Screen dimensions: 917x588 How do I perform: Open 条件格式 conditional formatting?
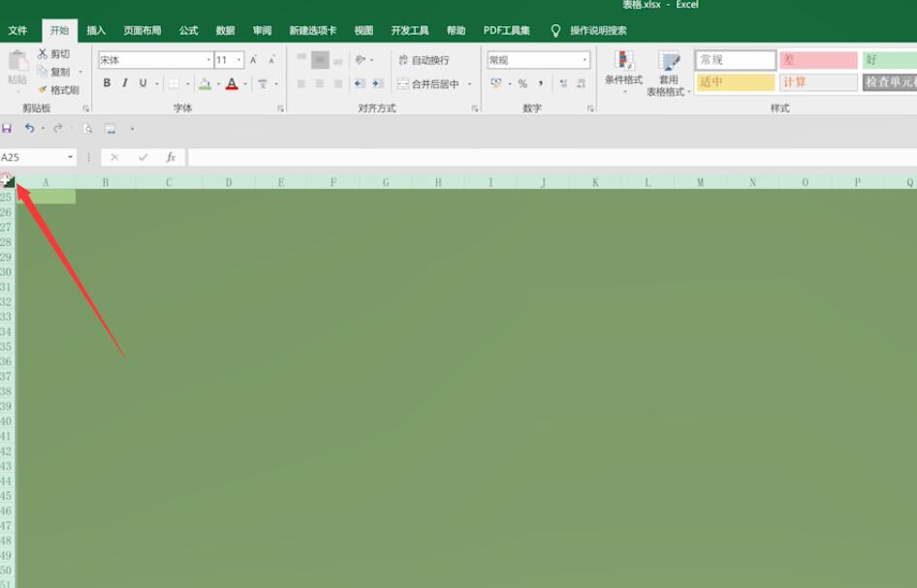coord(623,73)
